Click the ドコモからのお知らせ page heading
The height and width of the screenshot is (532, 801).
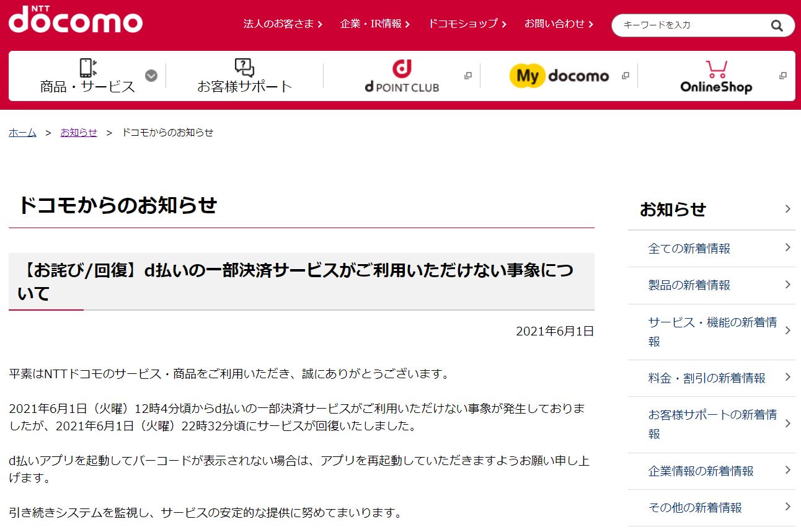point(117,205)
